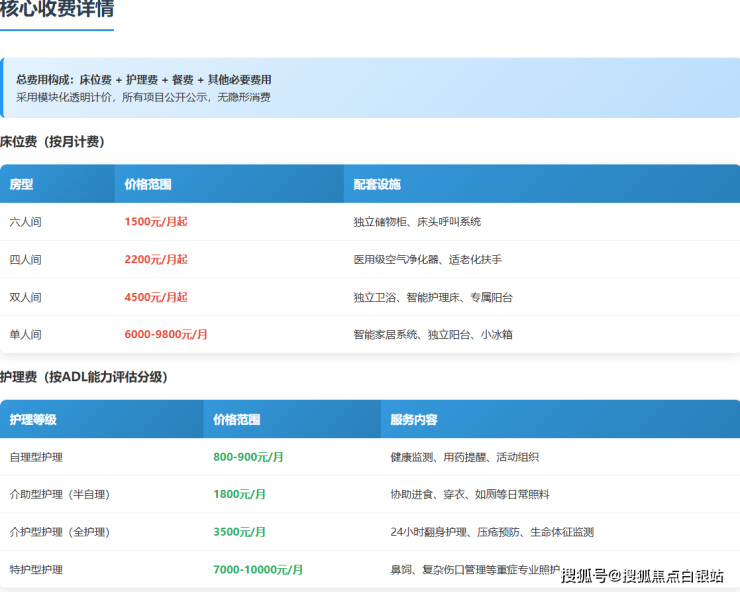Select the 床位费（按月计费） section title
This screenshot has width=740, height=592.
click(x=53, y=142)
